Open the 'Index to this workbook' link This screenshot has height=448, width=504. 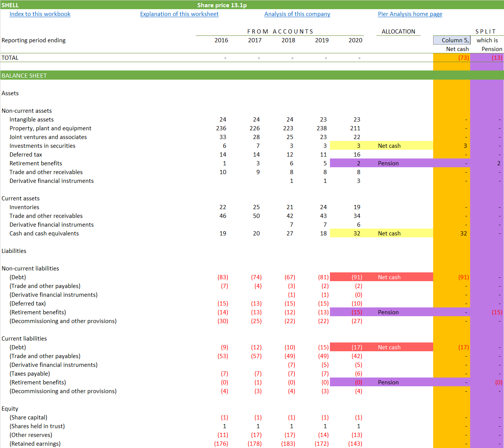[40, 14]
